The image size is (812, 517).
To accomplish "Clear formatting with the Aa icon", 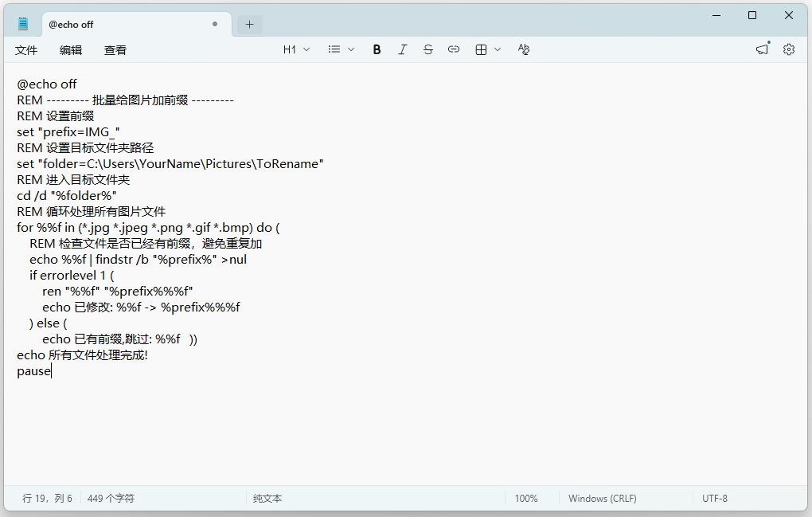I will coord(524,49).
